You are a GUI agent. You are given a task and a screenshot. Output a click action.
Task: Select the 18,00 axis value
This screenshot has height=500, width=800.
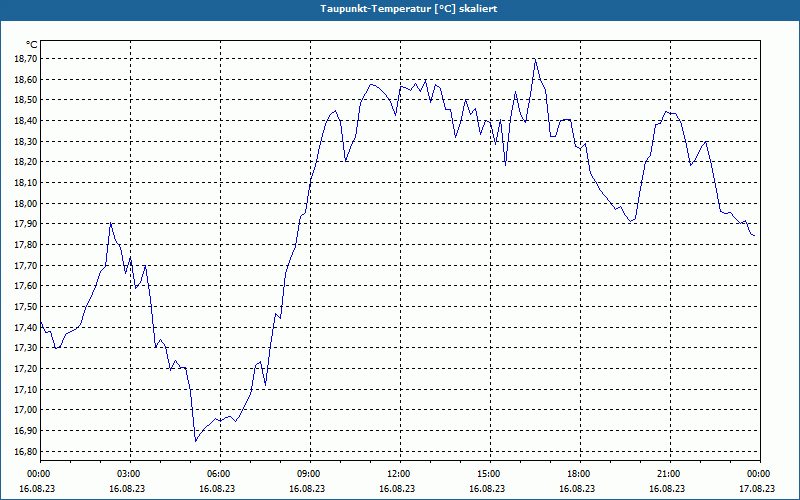26,204
